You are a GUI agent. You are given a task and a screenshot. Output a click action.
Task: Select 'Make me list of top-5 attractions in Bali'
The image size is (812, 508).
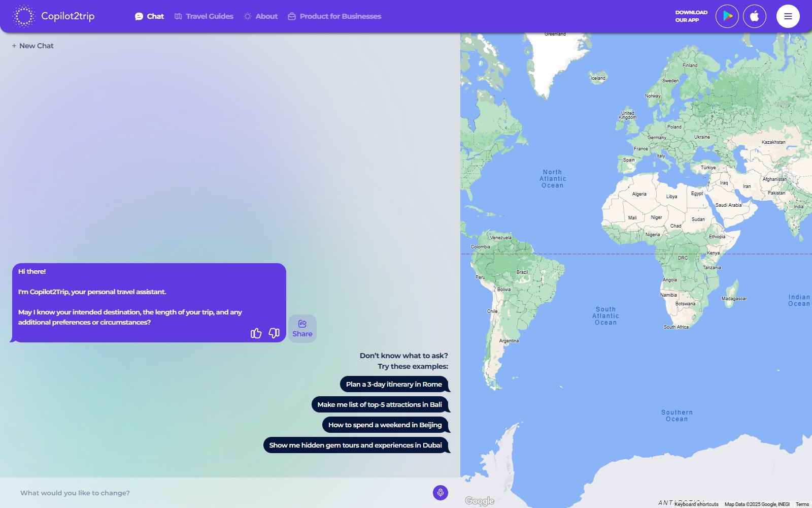[x=380, y=404]
